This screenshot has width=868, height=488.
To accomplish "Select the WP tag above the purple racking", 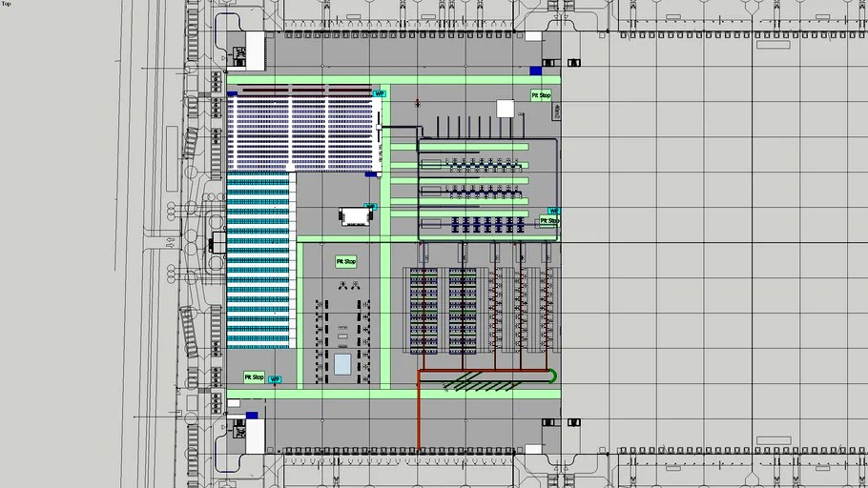I will [x=379, y=93].
